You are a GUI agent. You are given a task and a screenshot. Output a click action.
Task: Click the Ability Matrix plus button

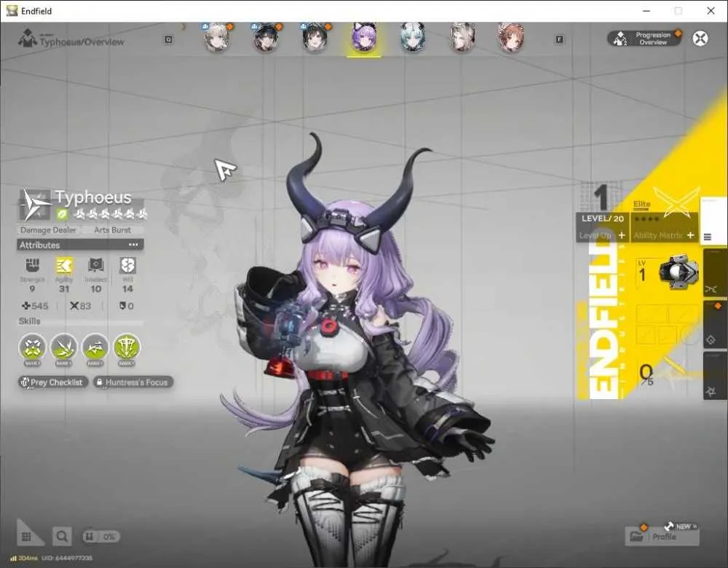tap(690, 235)
